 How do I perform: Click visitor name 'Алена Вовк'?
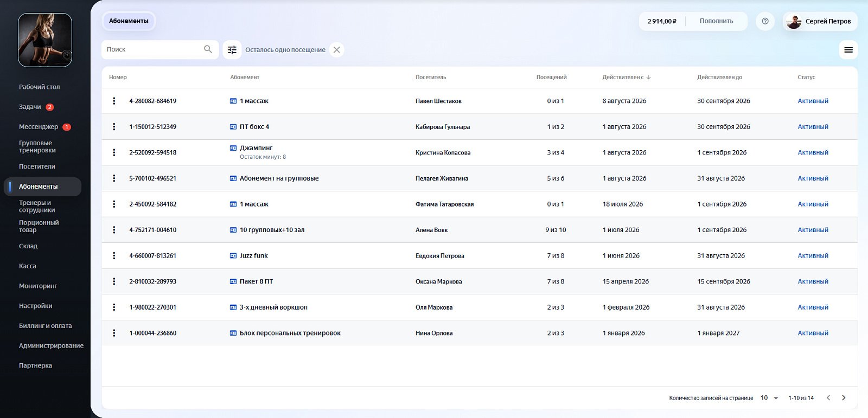[432, 230]
